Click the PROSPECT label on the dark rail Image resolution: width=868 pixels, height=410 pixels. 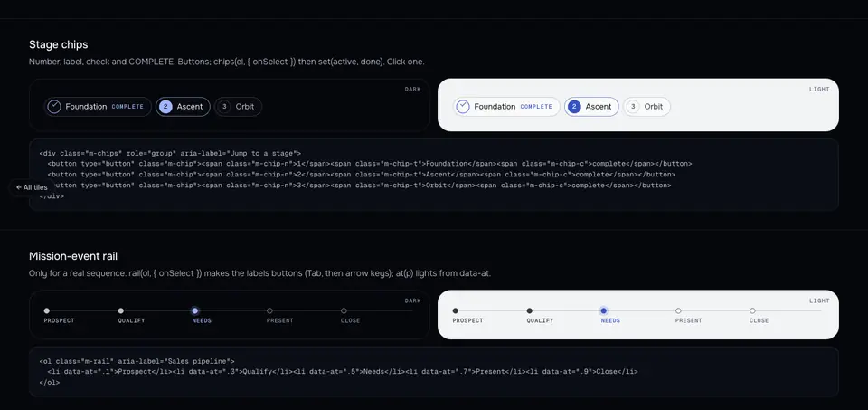[x=60, y=320]
